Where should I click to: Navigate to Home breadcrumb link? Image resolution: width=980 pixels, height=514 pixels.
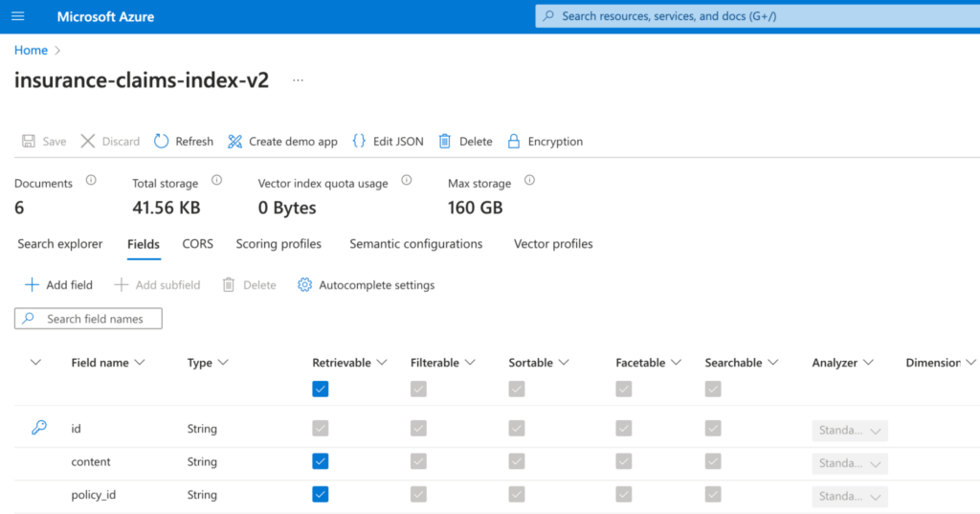(x=31, y=50)
